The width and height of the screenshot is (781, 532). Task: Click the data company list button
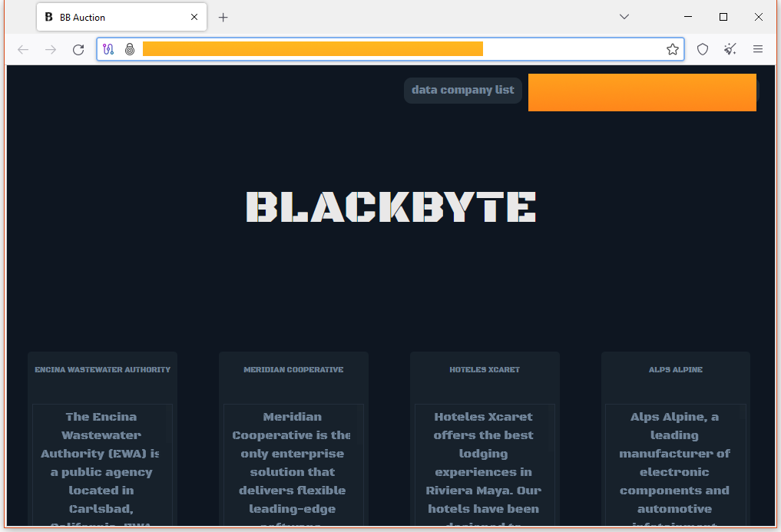[462, 90]
